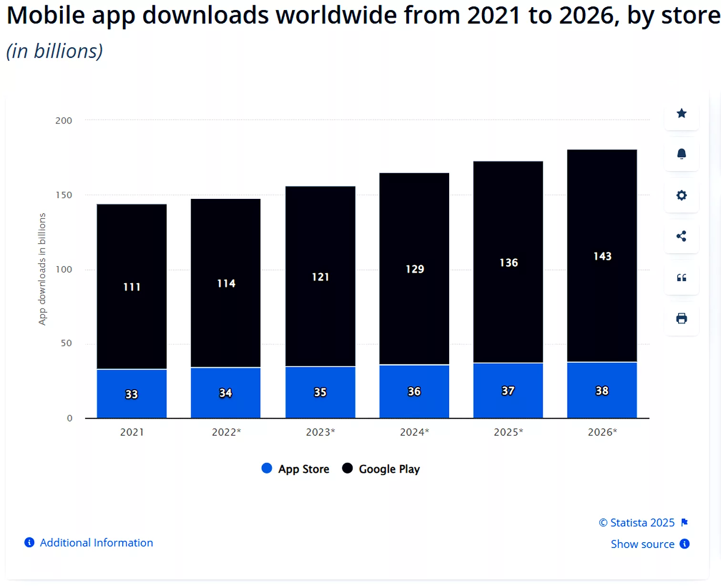The width and height of the screenshot is (721, 588).
Task: Expand Additional Information
Action: pos(96,542)
